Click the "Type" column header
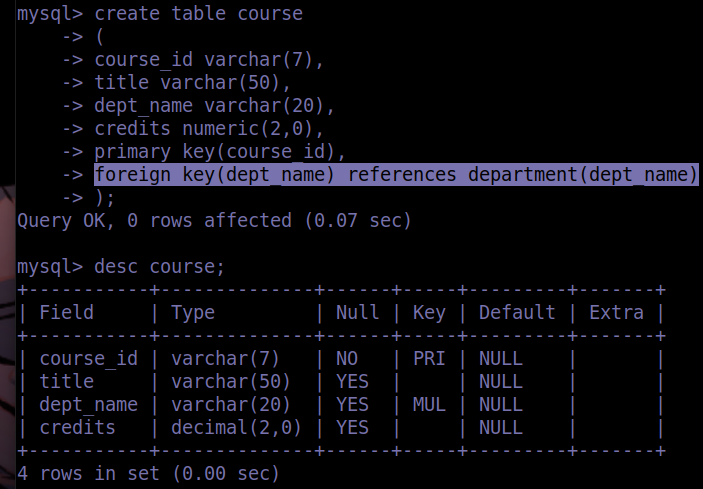The height and width of the screenshot is (489, 703). pyautogui.click(x=193, y=312)
